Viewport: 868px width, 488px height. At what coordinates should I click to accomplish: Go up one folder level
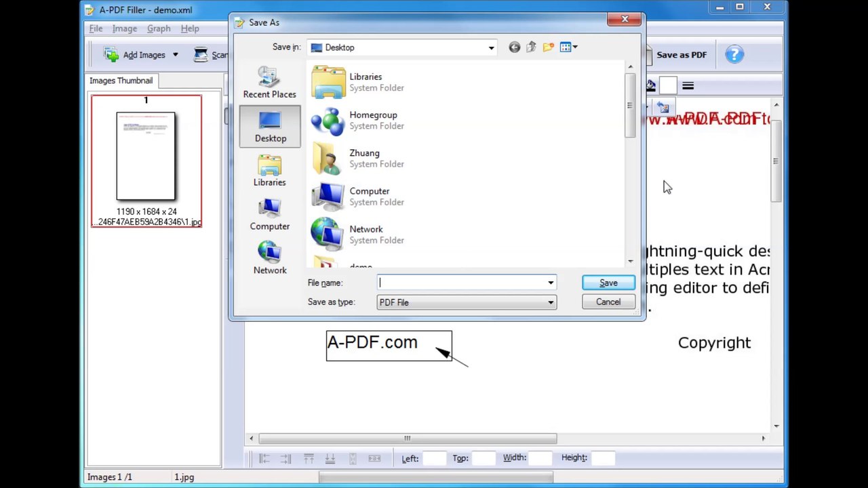[531, 47]
